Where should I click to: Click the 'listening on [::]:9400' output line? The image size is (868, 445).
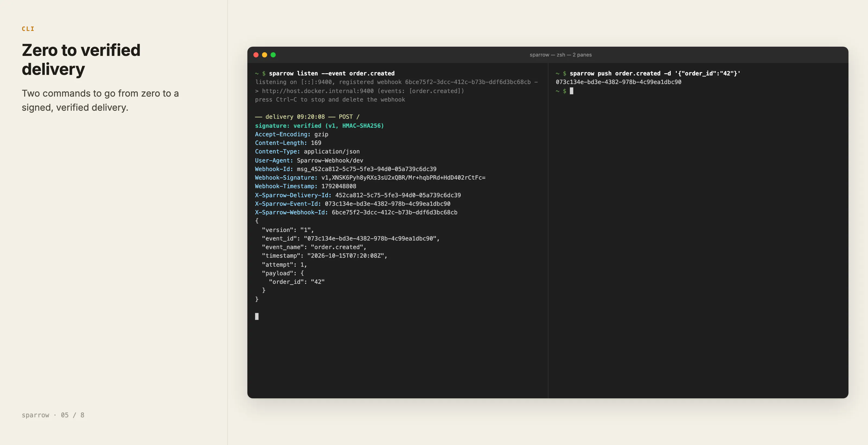click(x=396, y=82)
